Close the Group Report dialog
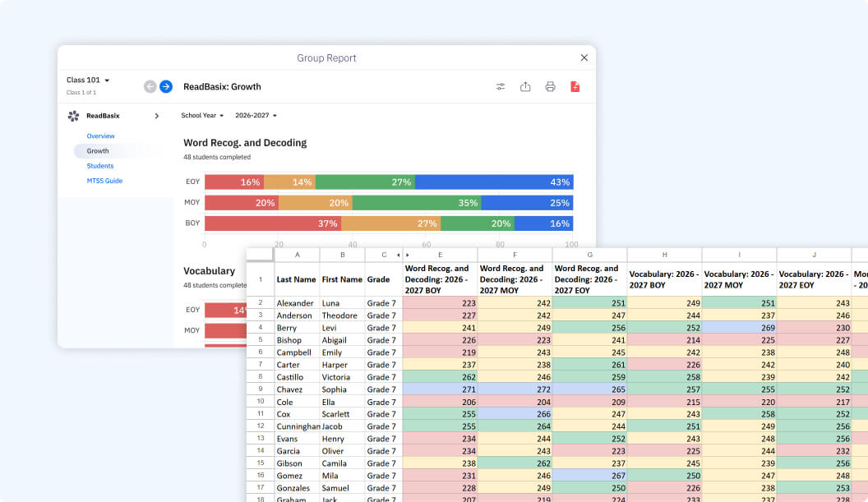This screenshot has width=868, height=502. 584,58
